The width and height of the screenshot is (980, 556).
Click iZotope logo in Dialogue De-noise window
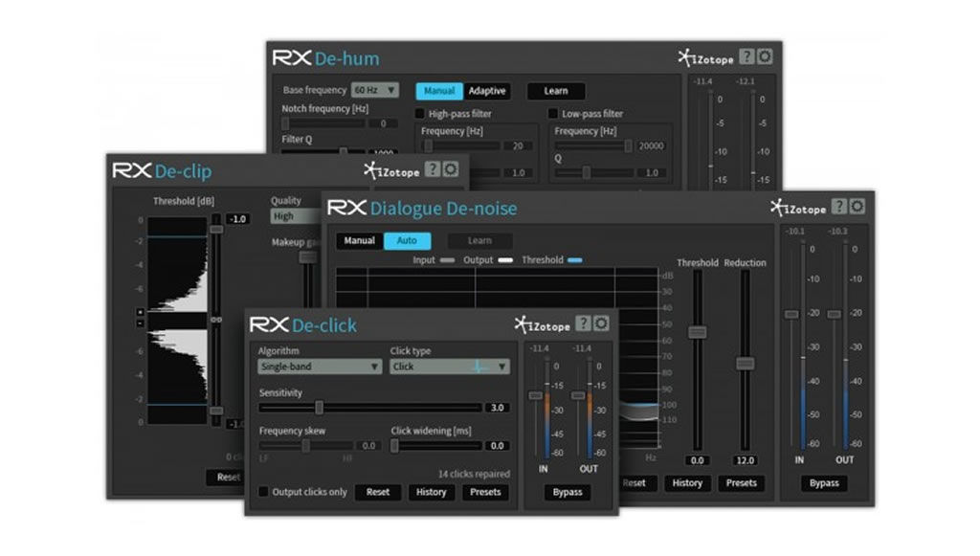point(798,208)
